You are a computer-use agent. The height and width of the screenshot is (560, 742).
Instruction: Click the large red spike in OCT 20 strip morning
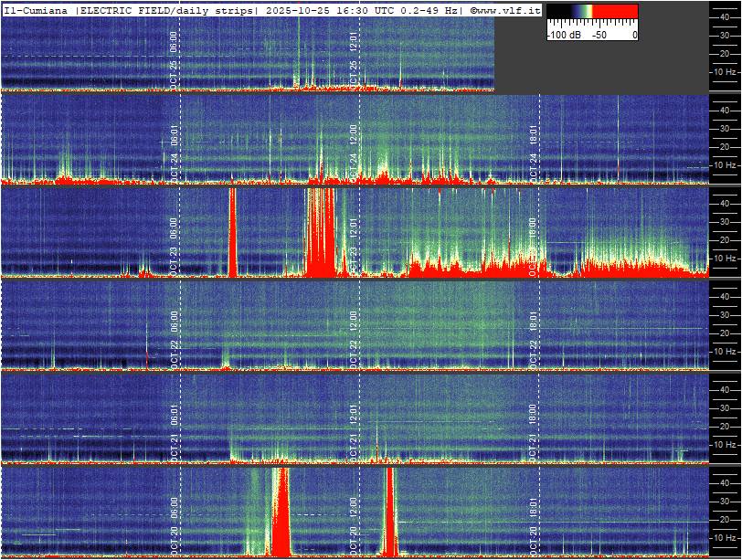pyautogui.click(x=281, y=512)
